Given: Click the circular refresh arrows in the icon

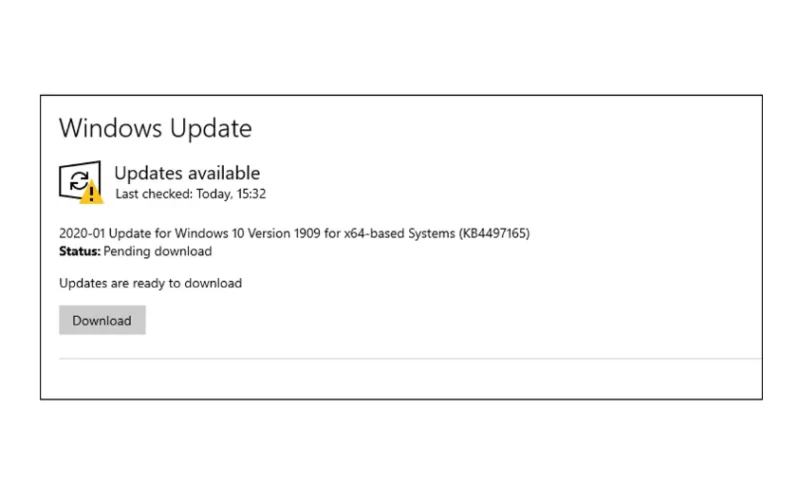Looking at the screenshot, I should coord(79,180).
